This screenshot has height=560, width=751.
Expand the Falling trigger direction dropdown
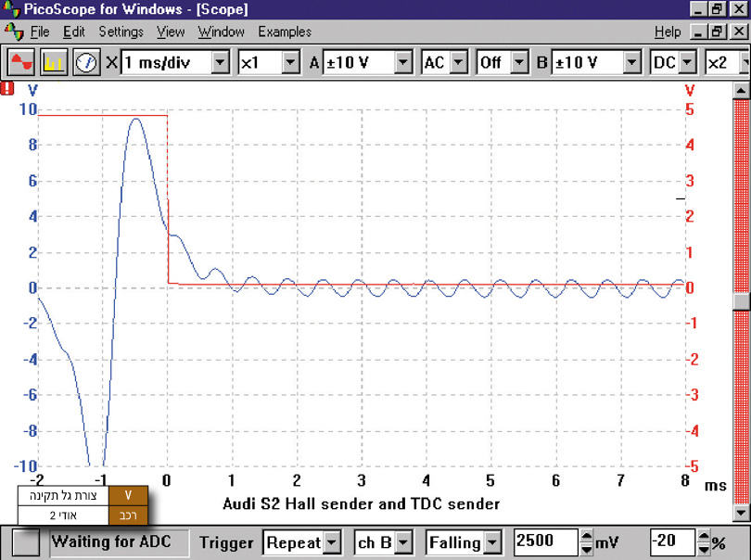pos(494,542)
